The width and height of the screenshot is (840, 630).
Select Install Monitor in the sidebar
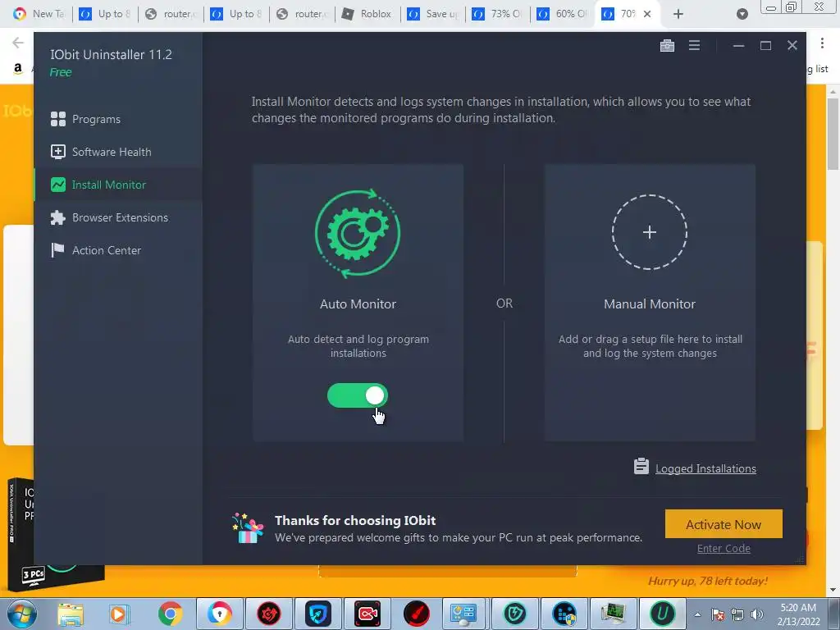coord(118,185)
